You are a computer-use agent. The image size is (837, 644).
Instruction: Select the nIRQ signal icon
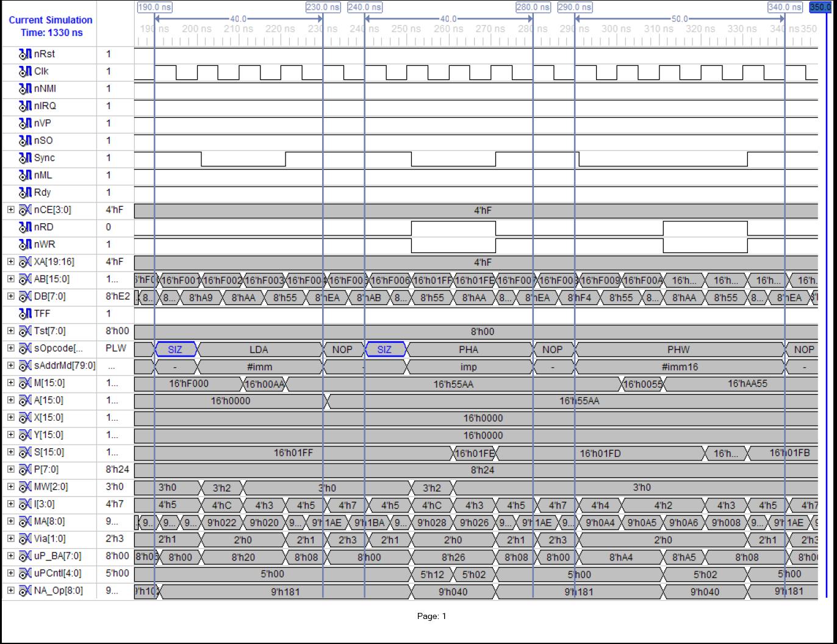pyautogui.click(x=25, y=106)
